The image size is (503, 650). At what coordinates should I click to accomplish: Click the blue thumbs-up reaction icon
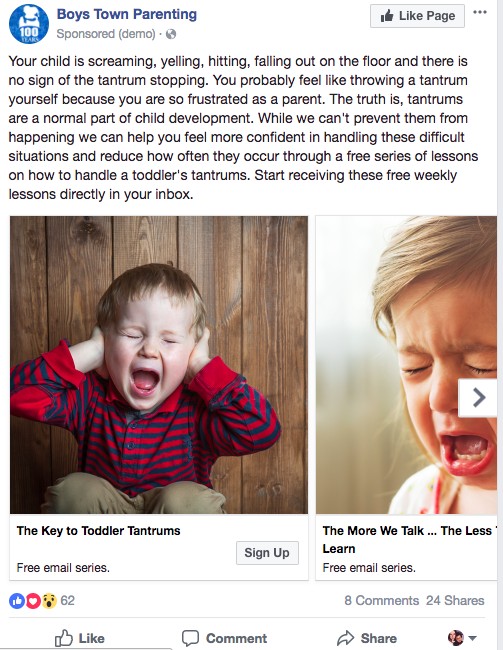(17, 601)
